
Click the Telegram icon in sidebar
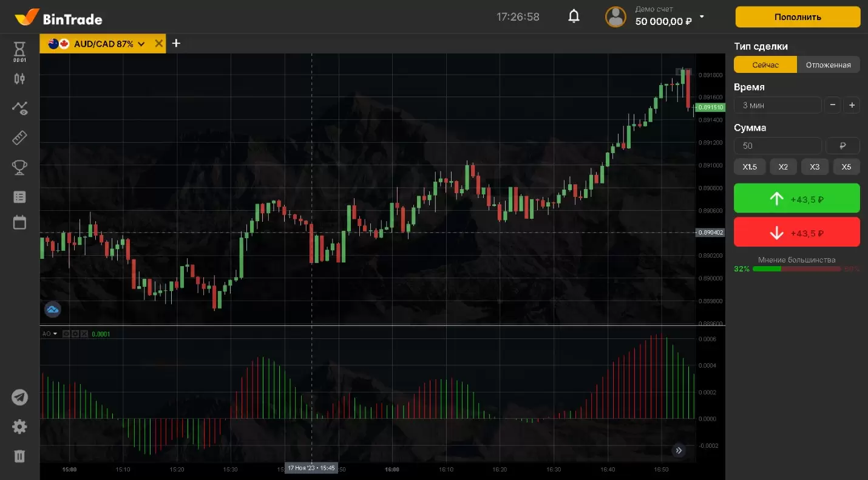click(x=19, y=397)
